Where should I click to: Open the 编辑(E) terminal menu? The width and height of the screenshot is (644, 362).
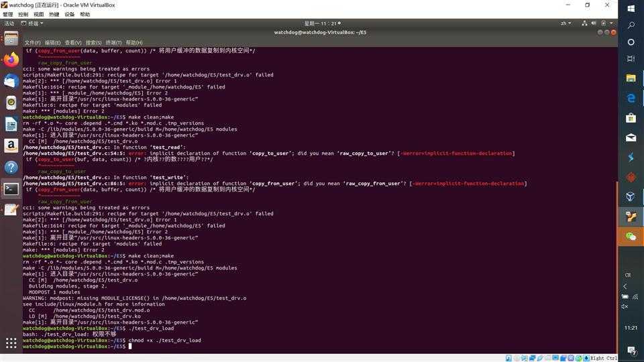pyautogui.click(x=52, y=43)
